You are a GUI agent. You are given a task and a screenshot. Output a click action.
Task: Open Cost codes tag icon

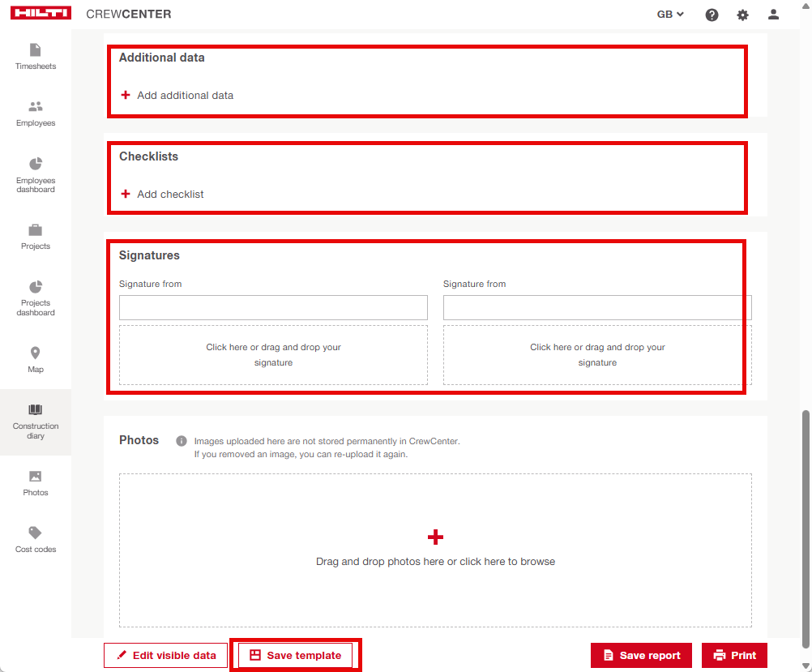(36, 533)
